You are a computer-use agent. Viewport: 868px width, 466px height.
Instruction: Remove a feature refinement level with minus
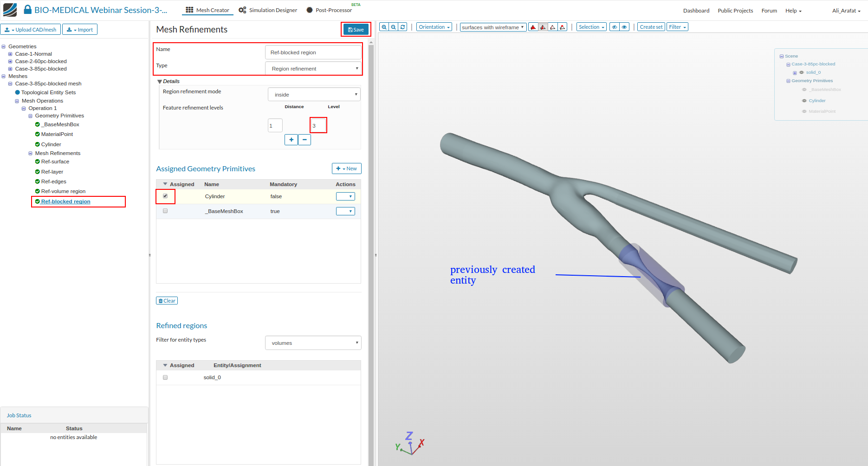click(x=304, y=140)
